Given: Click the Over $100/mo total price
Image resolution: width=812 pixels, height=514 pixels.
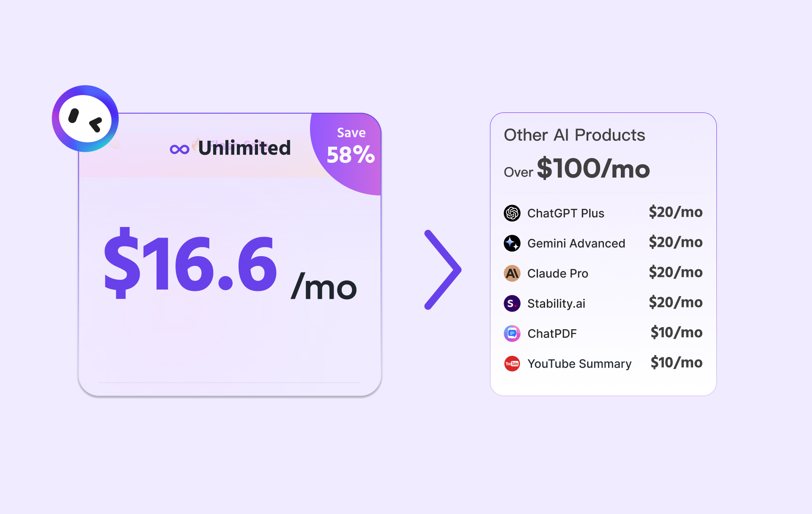Looking at the screenshot, I should [593, 169].
